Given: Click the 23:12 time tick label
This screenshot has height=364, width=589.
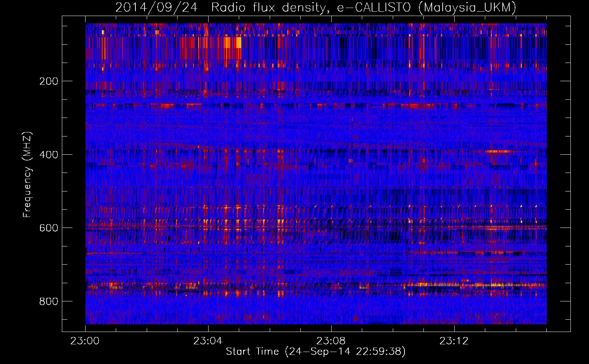Looking at the screenshot, I should click(454, 341).
